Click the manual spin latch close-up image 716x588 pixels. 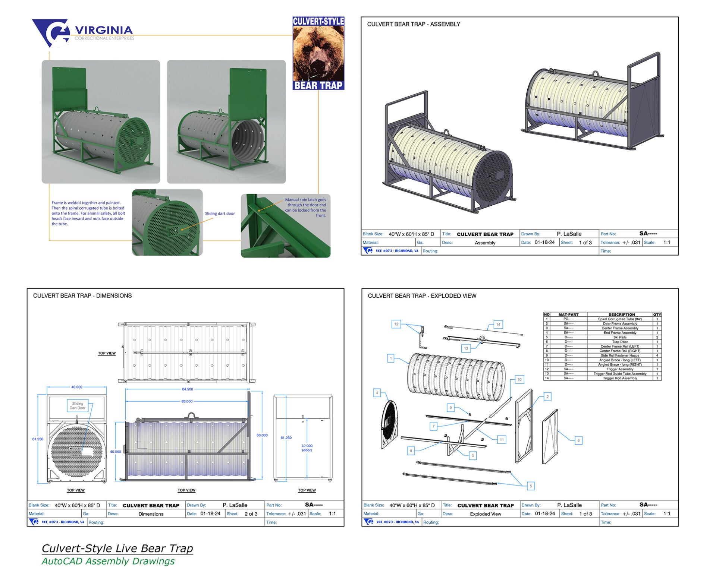[285, 225]
